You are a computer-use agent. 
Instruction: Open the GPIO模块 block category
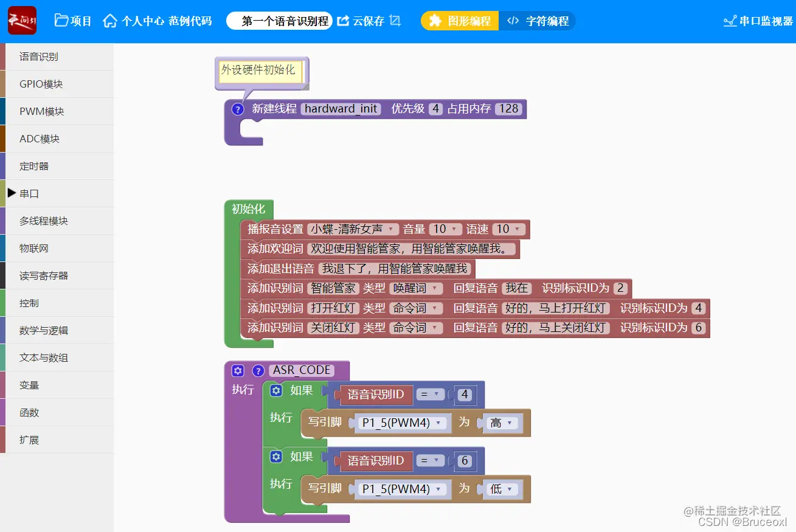[x=57, y=84]
